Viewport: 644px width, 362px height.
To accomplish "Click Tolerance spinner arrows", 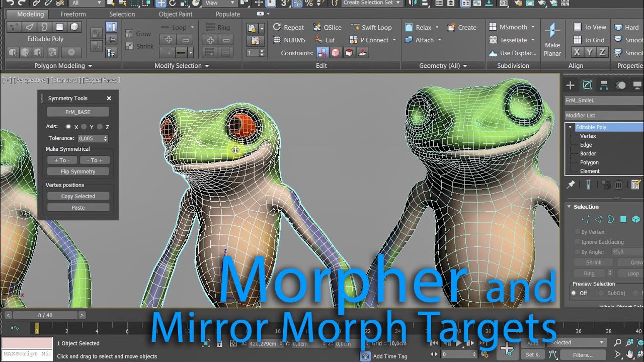I will click(x=105, y=138).
